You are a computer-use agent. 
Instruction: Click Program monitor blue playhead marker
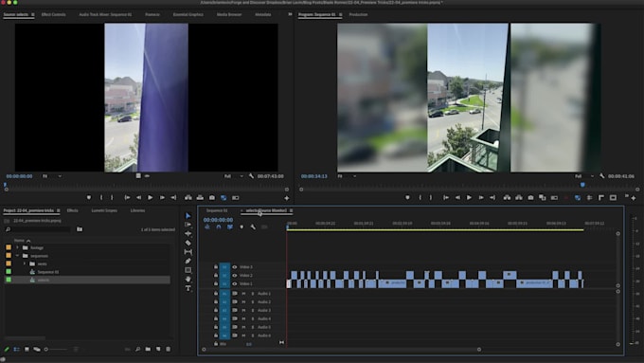click(582, 185)
